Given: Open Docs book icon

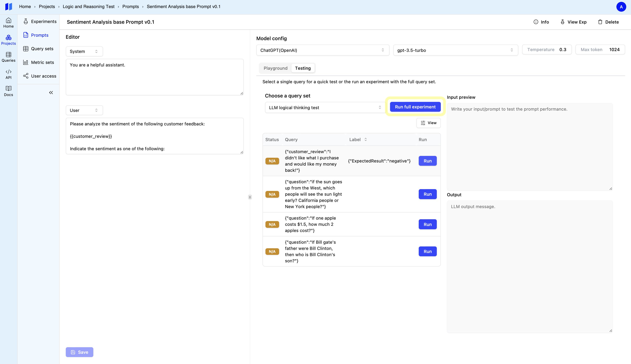Looking at the screenshot, I should click(x=9, y=91).
